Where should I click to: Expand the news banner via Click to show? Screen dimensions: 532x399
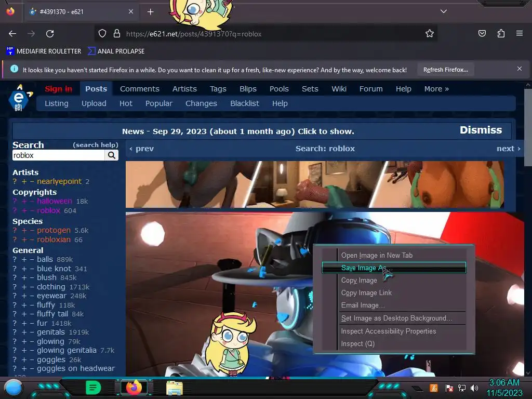pos(326,131)
